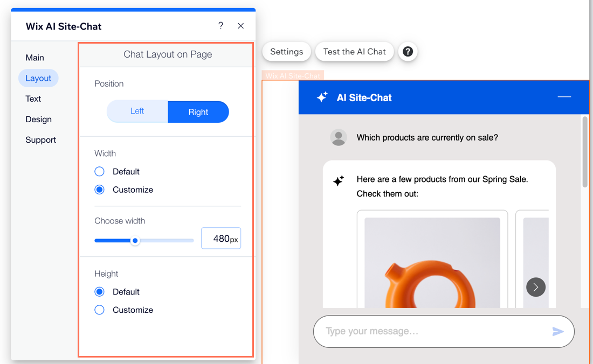Screen dimensions: 593x364
Task: Open the Settings button
Action: click(287, 52)
